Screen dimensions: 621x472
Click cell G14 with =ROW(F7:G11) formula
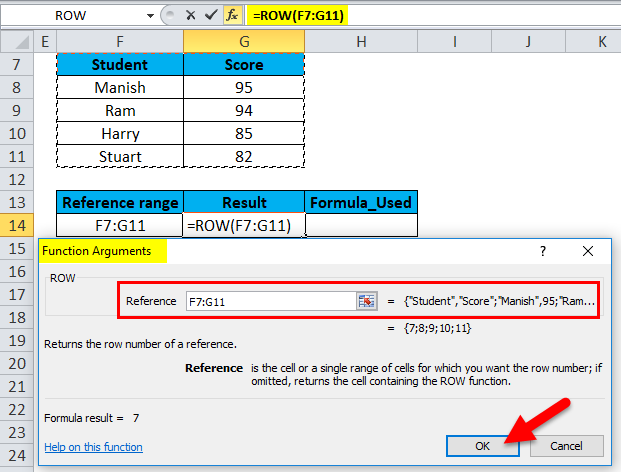tap(244, 225)
